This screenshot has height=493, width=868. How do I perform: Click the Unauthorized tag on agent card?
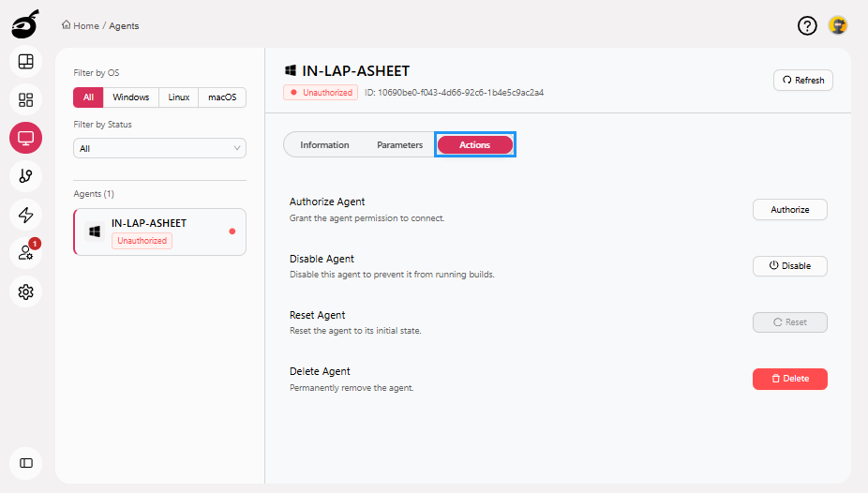[x=142, y=241]
